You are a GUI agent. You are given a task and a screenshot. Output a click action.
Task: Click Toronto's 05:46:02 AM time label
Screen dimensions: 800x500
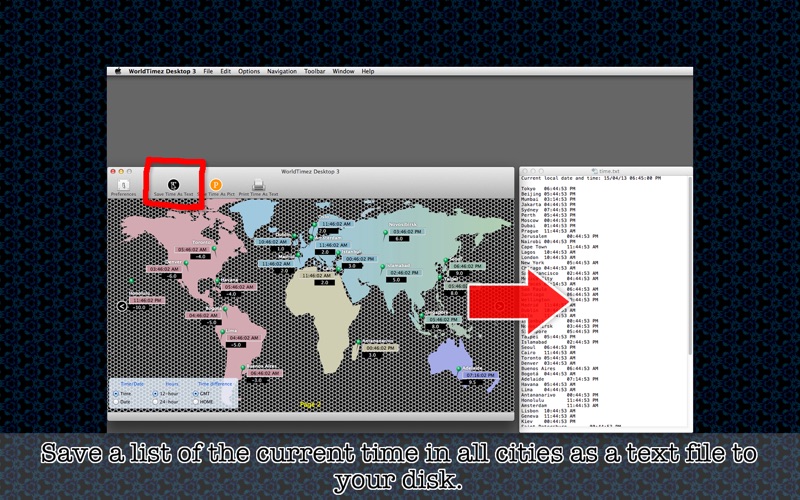[x=192, y=249]
